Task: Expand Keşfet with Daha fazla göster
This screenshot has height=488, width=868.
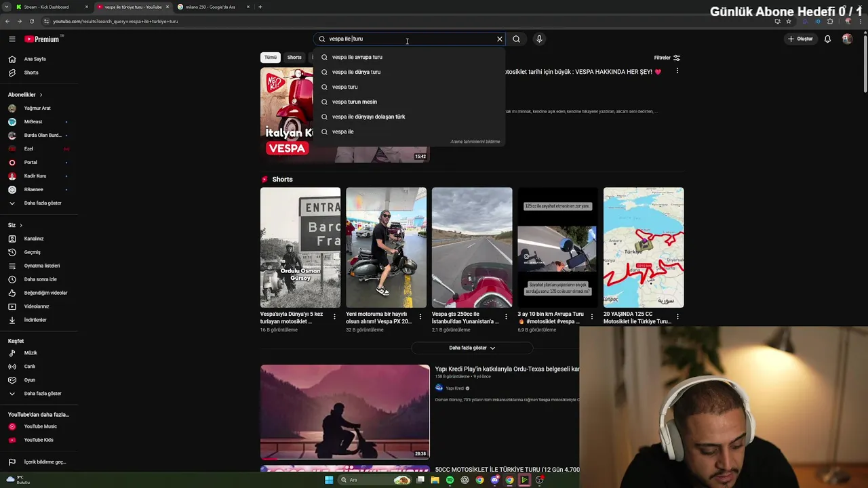Action: click(x=39, y=394)
